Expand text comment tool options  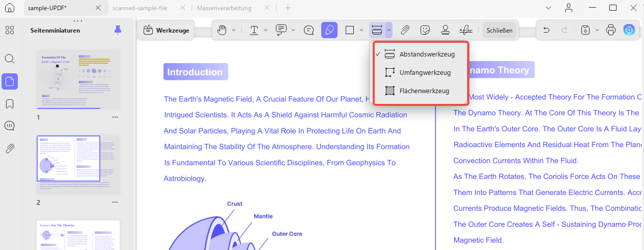293,30
